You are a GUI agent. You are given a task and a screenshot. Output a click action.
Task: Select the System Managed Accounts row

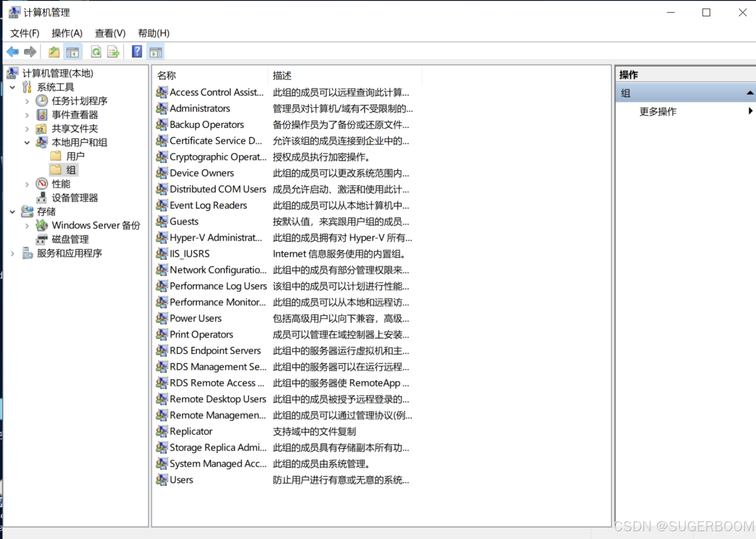point(218,464)
